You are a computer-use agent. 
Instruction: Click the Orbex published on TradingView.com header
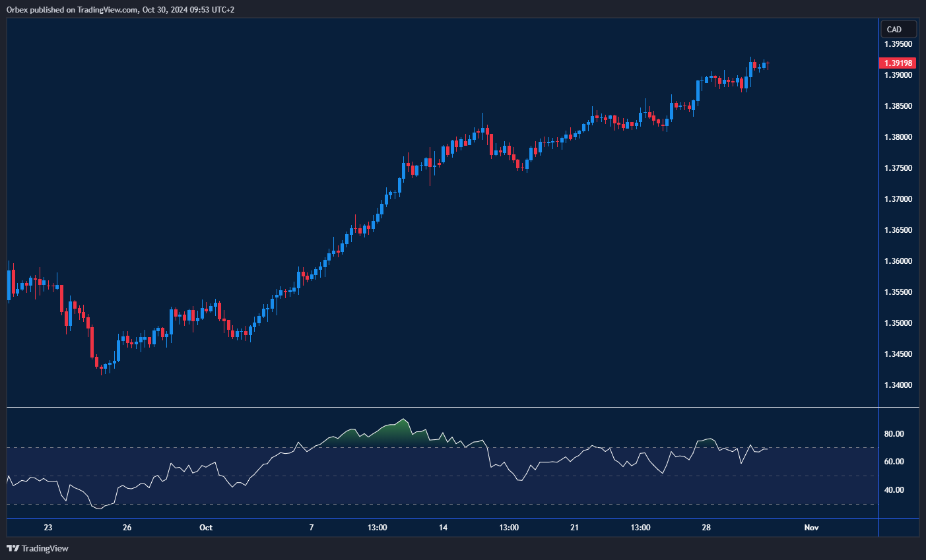pos(120,9)
